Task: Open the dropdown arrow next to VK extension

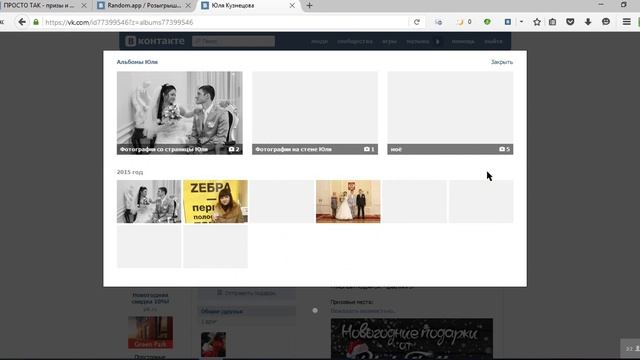Action: click(521, 22)
